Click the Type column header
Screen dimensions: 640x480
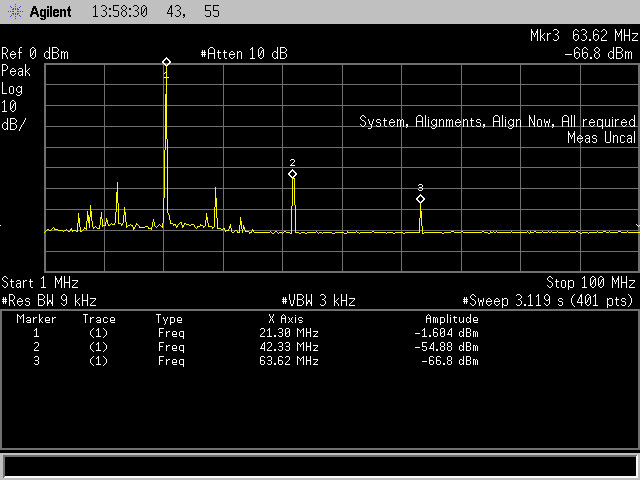click(x=169, y=320)
